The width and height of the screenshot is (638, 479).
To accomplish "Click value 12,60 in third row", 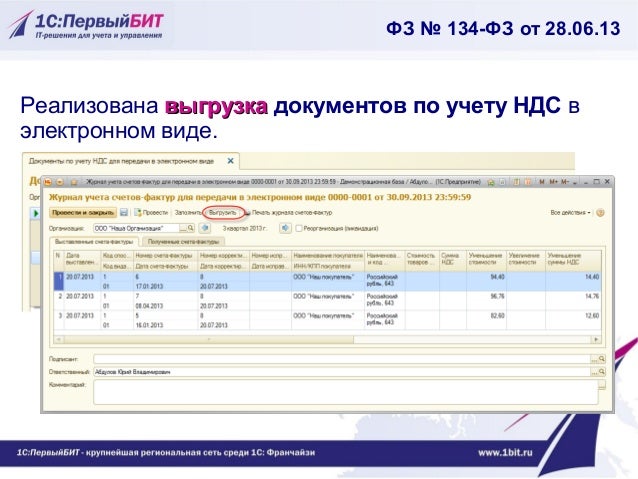I will click(x=592, y=315).
